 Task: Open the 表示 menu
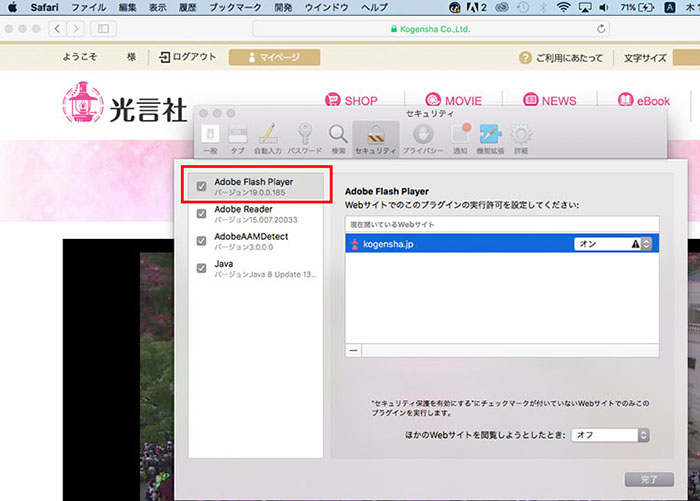pos(158,7)
